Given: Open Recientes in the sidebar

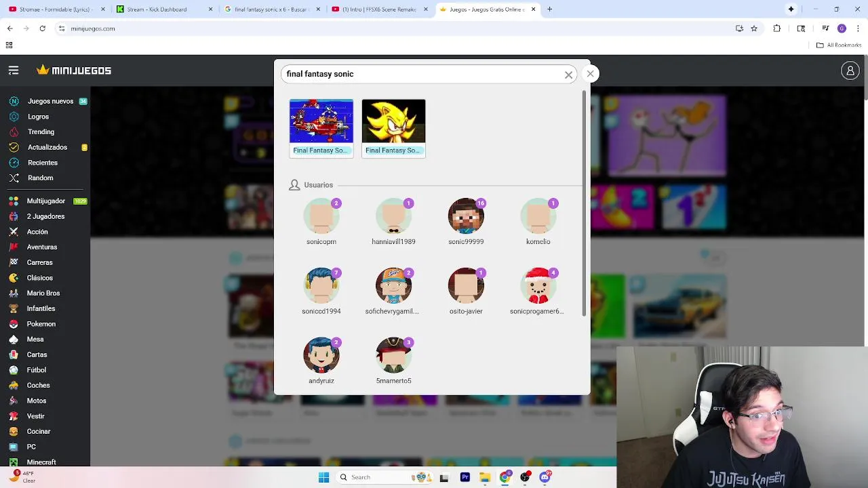Looking at the screenshot, I should (42, 163).
